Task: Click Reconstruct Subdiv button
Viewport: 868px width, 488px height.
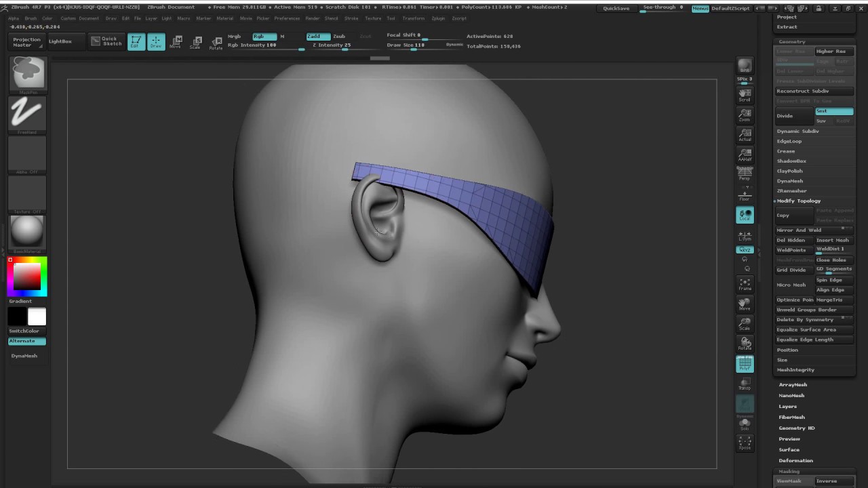Action: (814, 91)
